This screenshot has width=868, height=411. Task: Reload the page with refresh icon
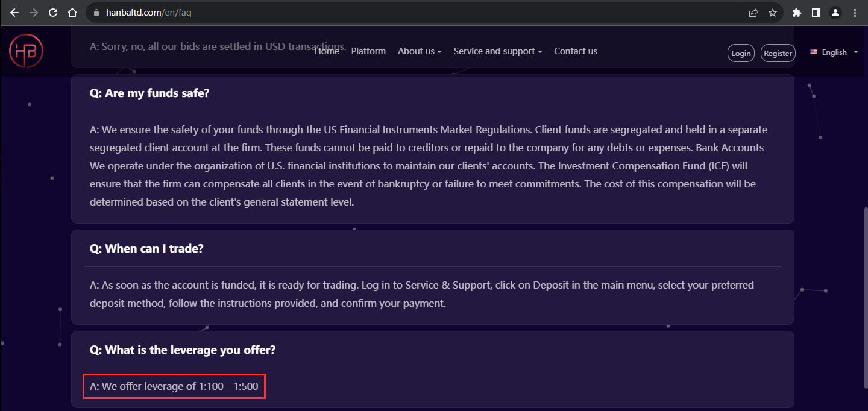[x=53, y=13]
